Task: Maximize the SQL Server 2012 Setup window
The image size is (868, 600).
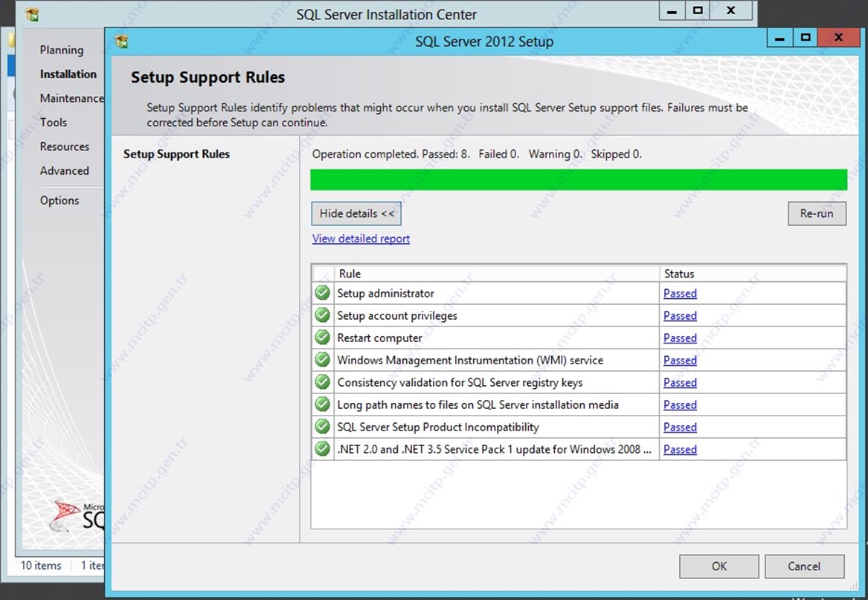Action: pyautogui.click(x=806, y=38)
